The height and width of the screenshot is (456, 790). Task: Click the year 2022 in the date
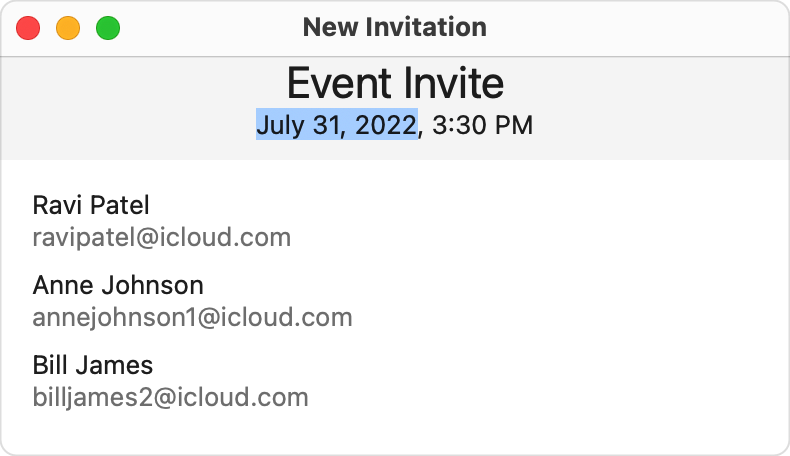385,125
